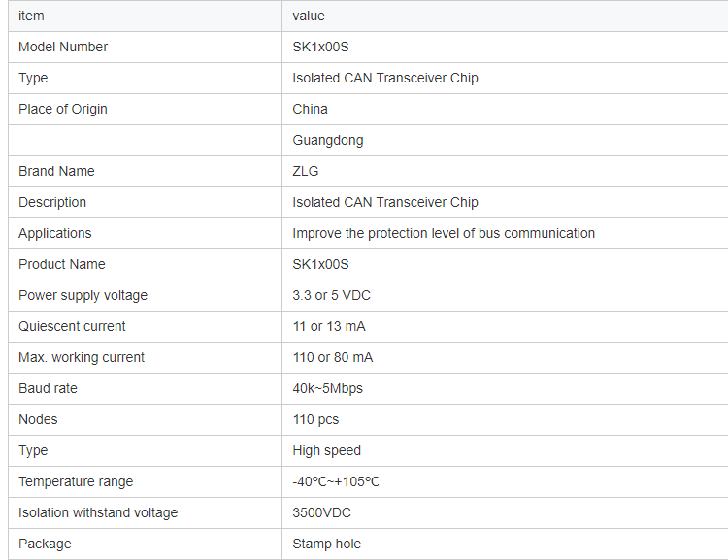This screenshot has width=728, height=560.
Task: Click the Isolated CAN Transceiver Chip type value
Action: 385,78
